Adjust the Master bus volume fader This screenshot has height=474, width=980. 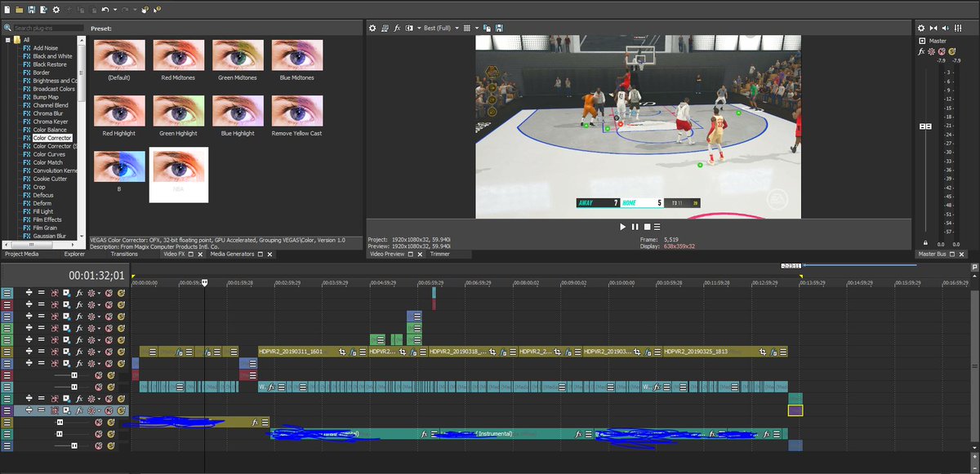tap(925, 126)
